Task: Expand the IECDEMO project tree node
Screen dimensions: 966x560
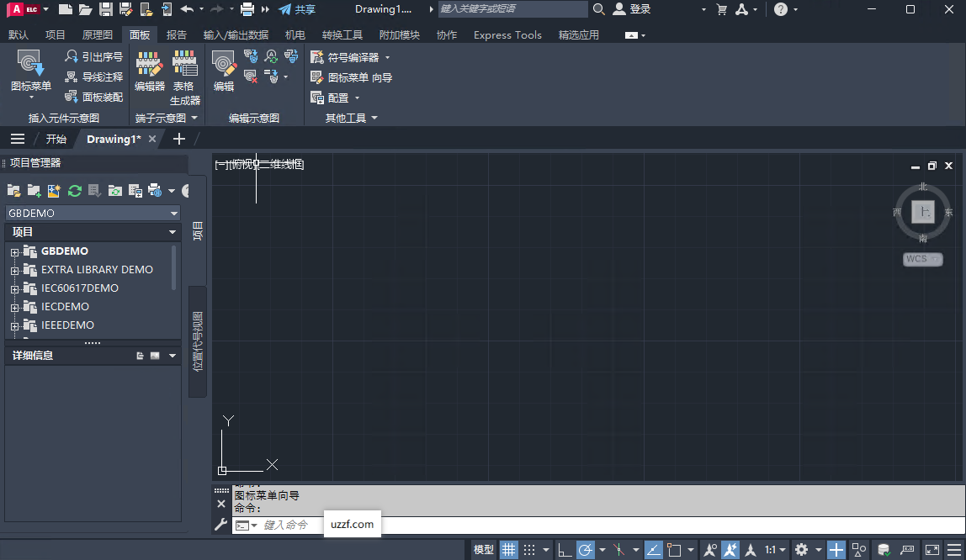Action: [x=15, y=306]
